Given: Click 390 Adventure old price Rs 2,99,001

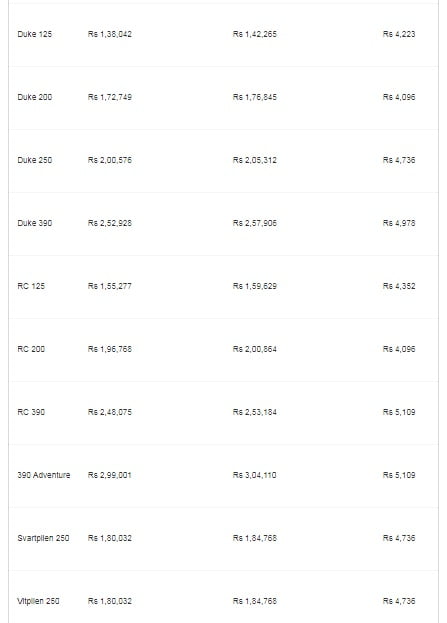Looking at the screenshot, I should click(110, 475).
